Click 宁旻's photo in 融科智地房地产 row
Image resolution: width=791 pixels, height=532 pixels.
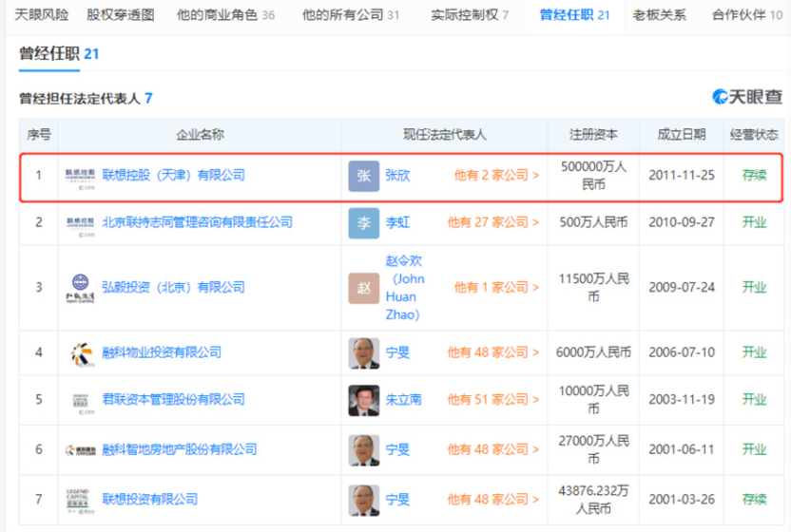point(364,449)
